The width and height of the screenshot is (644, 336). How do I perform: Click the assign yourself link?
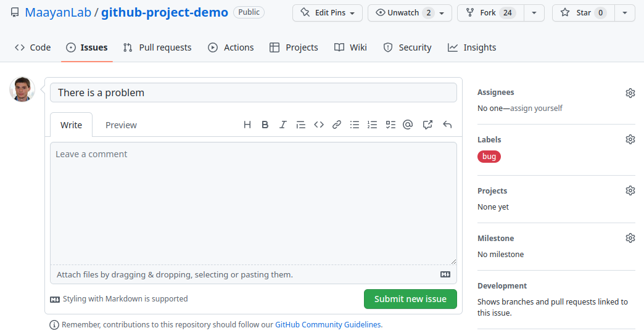(536, 108)
